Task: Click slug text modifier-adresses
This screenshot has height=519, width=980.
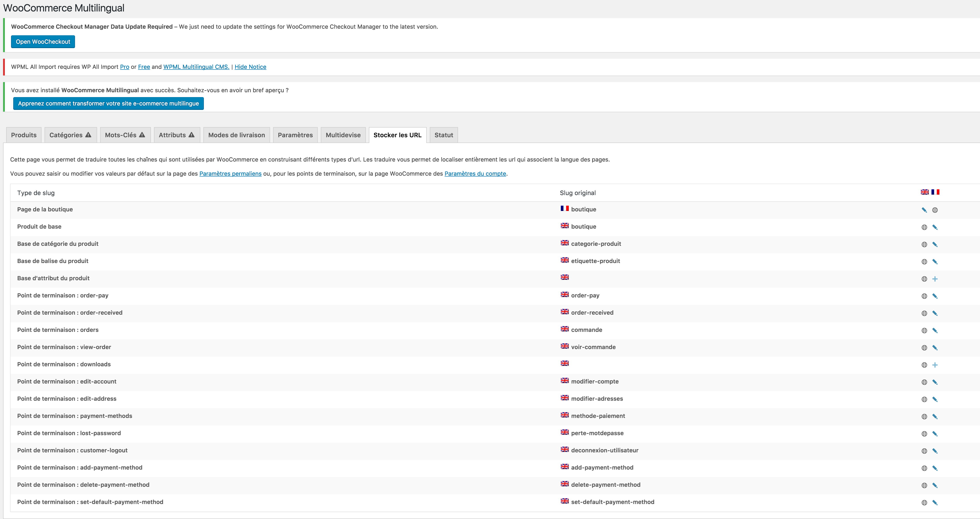Action: pyautogui.click(x=597, y=399)
